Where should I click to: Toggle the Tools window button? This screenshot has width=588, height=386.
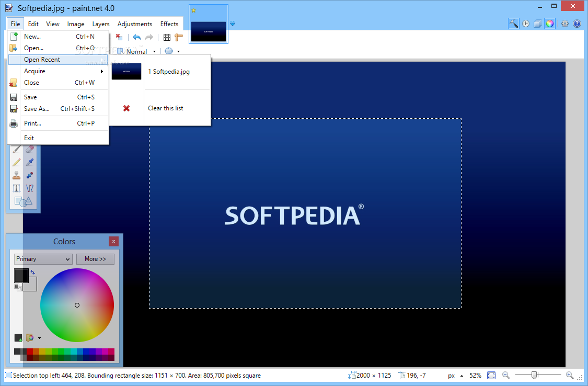514,24
